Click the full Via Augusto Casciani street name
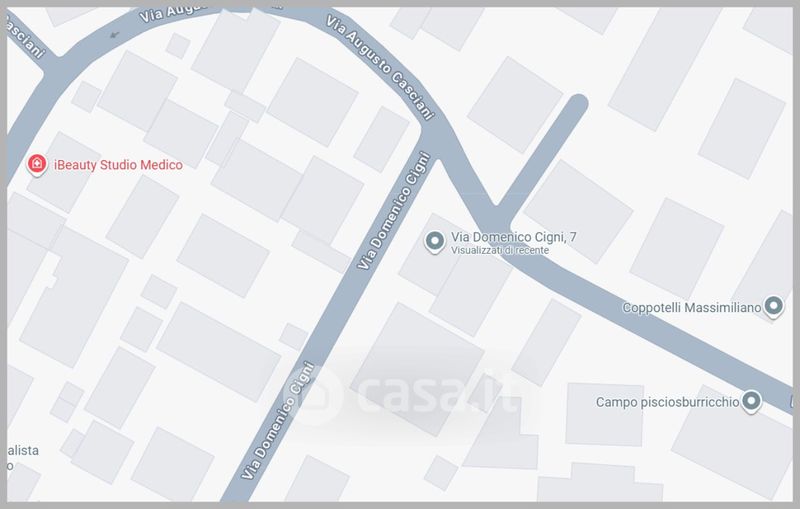Screen dimensions: 800x509 point(381,67)
